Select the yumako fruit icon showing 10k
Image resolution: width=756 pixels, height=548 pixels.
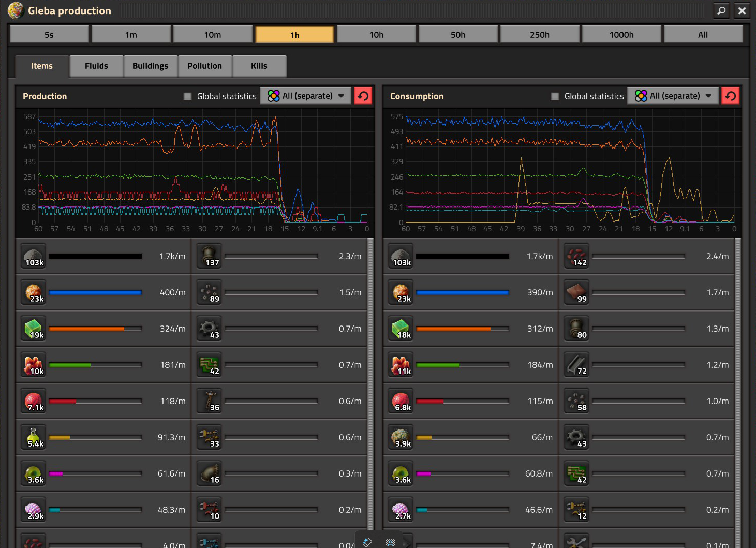(x=34, y=365)
